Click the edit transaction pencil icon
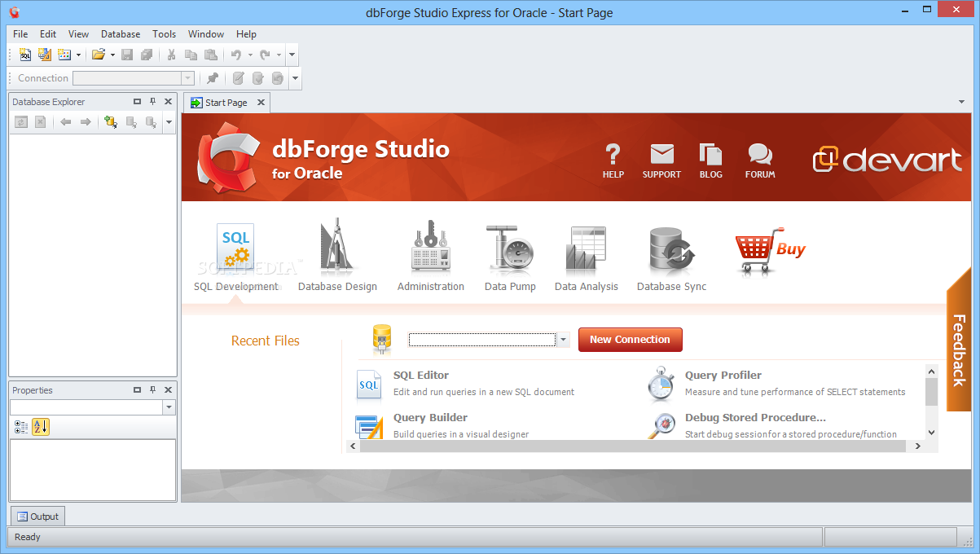This screenshot has width=980, height=554. point(239,78)
